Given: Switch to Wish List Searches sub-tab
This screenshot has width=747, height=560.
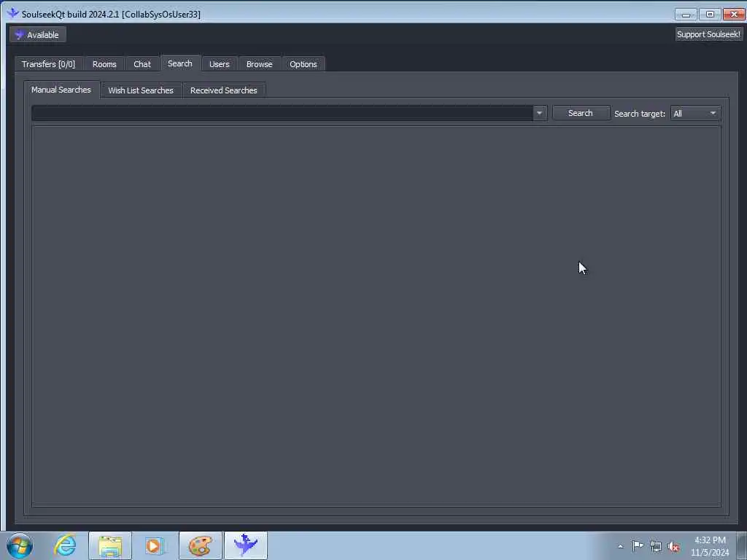Looking at the screenshot, I should [141, 90].
